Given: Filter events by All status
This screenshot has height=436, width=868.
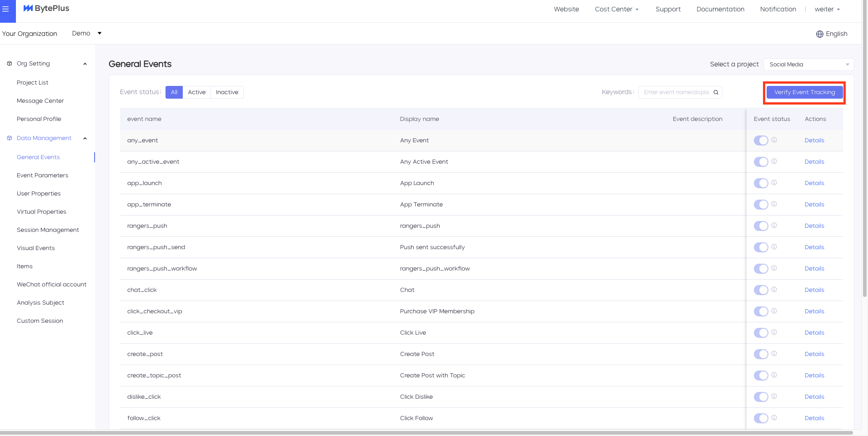Looking at the screenshot, I should coord(174,92).
